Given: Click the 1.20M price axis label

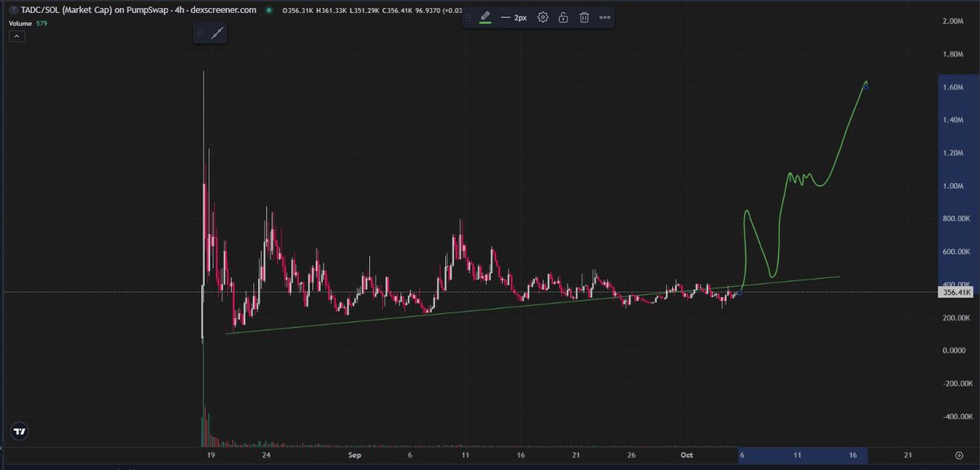Looking at the screenshot, I should tap(953, 153).
